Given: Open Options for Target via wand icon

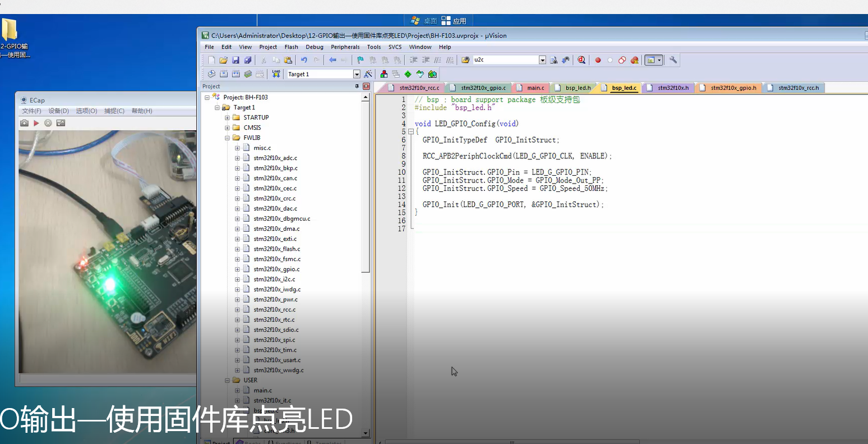Looking at the screenshot, I should pyautogui.click(x=368, y=74).
